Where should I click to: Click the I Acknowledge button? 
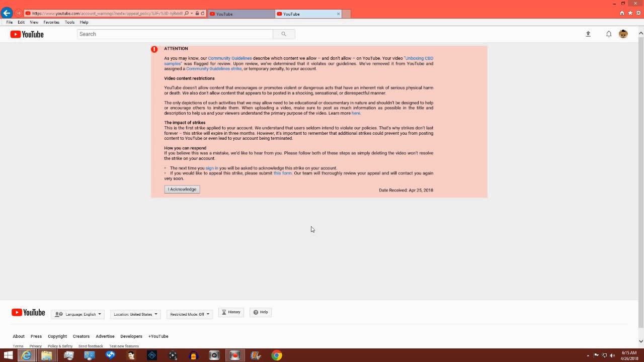click(182, 189)
